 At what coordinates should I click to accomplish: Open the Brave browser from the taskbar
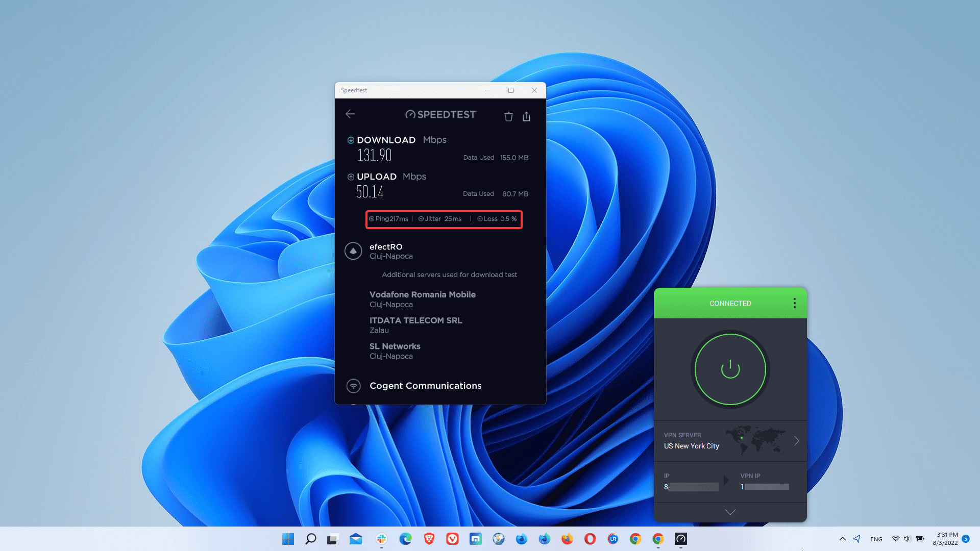(429, 539)
